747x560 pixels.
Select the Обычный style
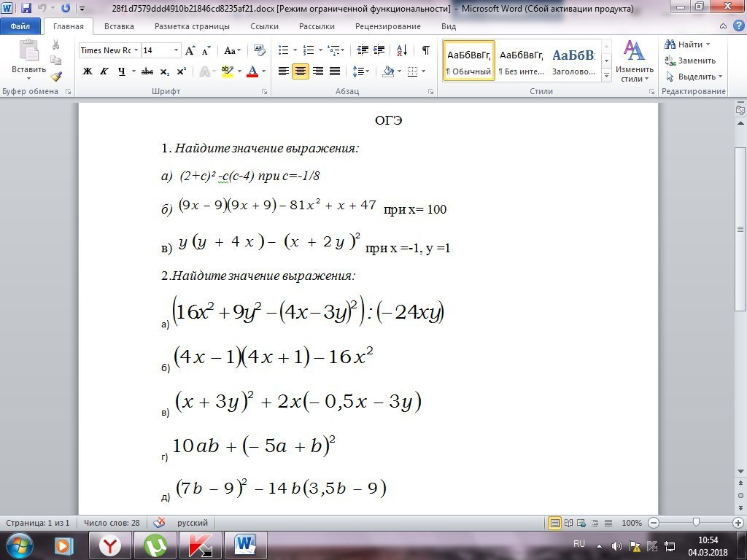tap(468, 60)
